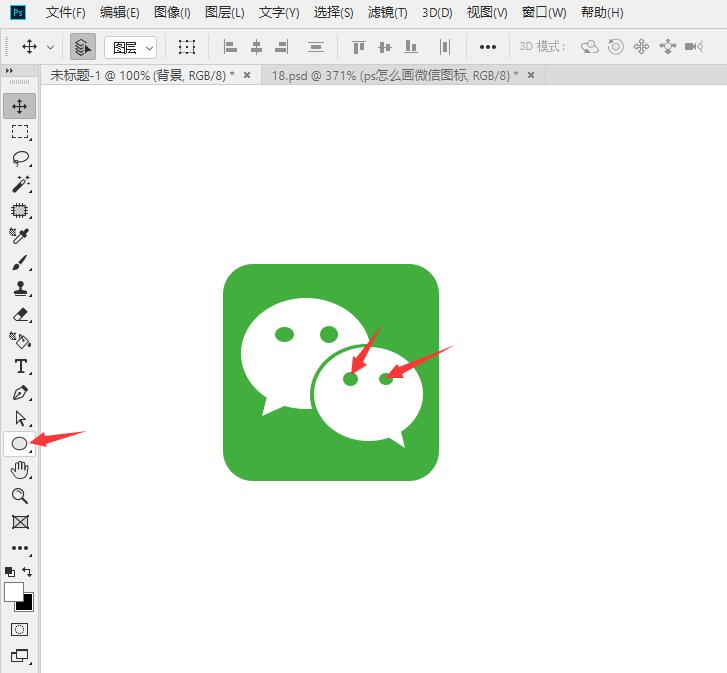Open the Edit Toolbar three-dots menu
Image resolution: width=727 pixels, height=673 pixels.
(20, 548)
